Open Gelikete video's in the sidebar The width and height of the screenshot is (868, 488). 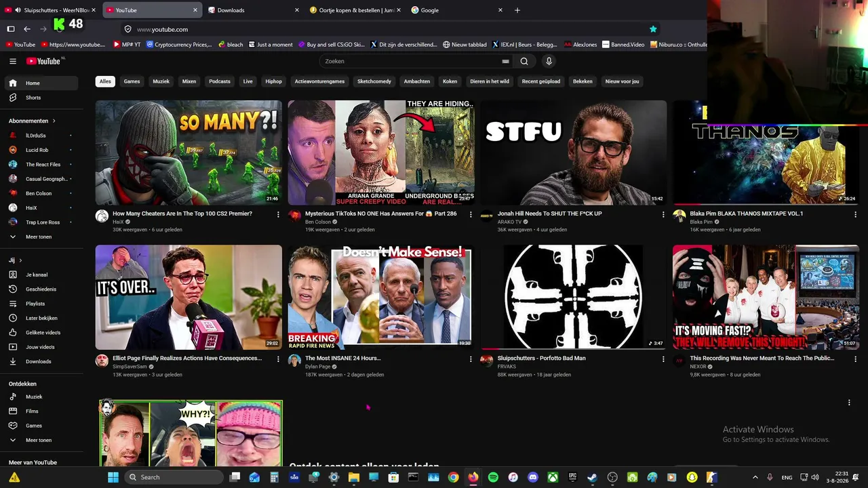(43, 333)
